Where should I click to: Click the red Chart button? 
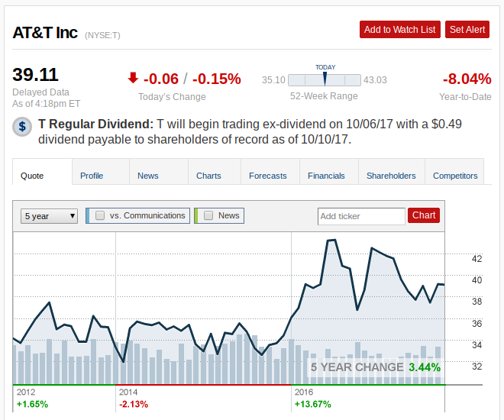[x=424, y=215]
